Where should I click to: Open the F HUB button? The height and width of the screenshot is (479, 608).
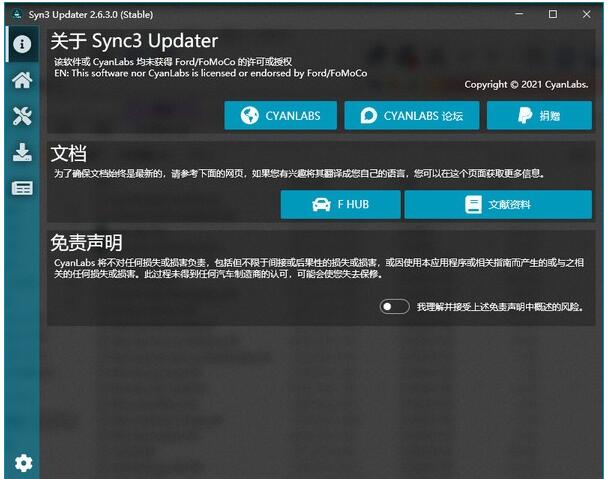tap(340, 204)
